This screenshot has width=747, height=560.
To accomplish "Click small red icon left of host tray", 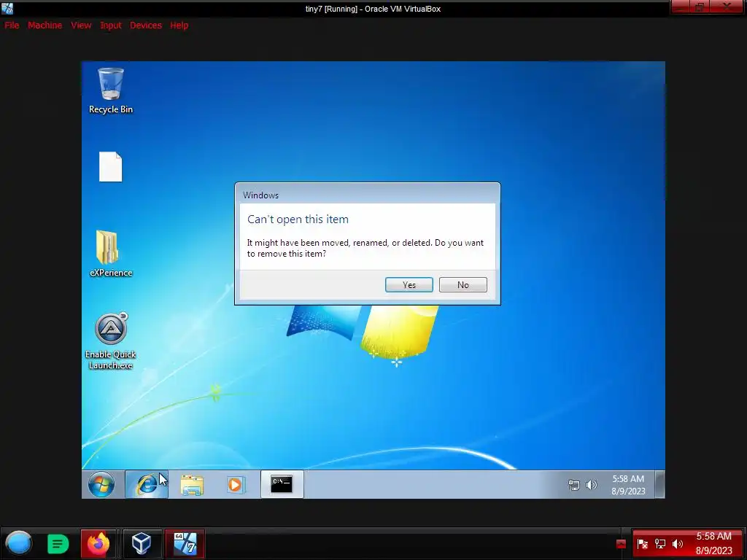I will click(621, 544).
